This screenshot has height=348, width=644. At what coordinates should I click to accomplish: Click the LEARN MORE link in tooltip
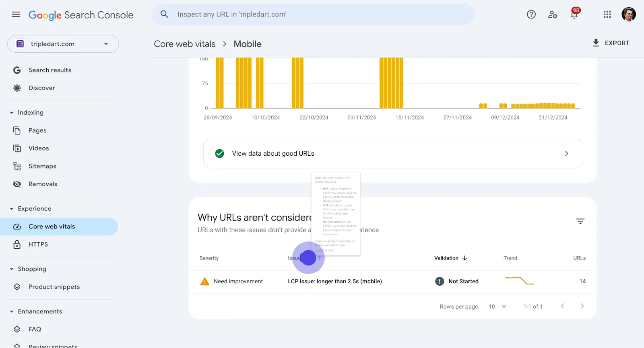pyautogui.click(x=324, y=250)
